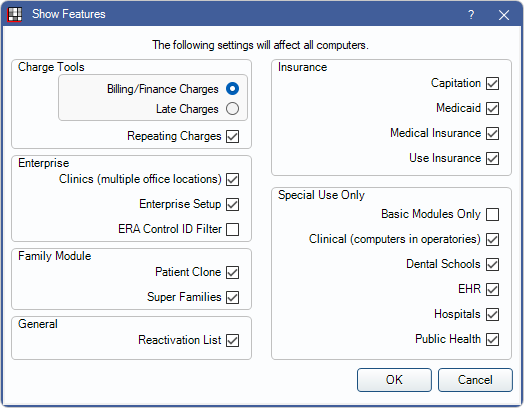Uncheck the Reactivation List checkbox

(232, 341)
